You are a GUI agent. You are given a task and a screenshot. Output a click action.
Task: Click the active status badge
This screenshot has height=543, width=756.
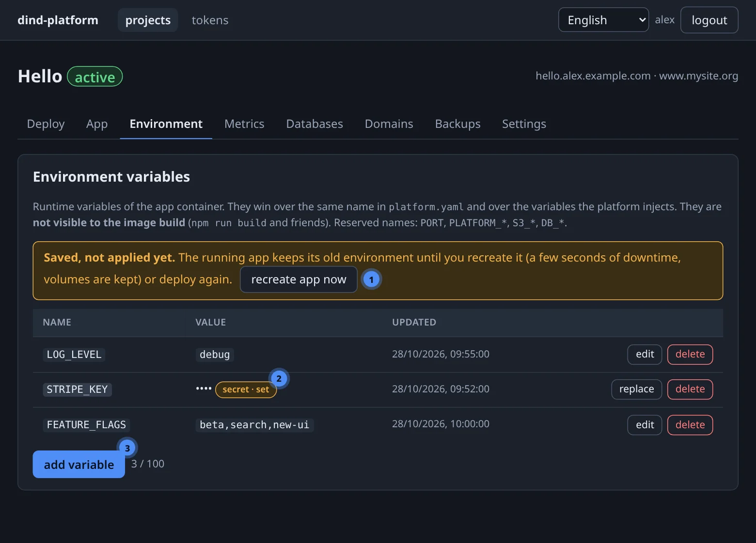(x=95, y=77)
